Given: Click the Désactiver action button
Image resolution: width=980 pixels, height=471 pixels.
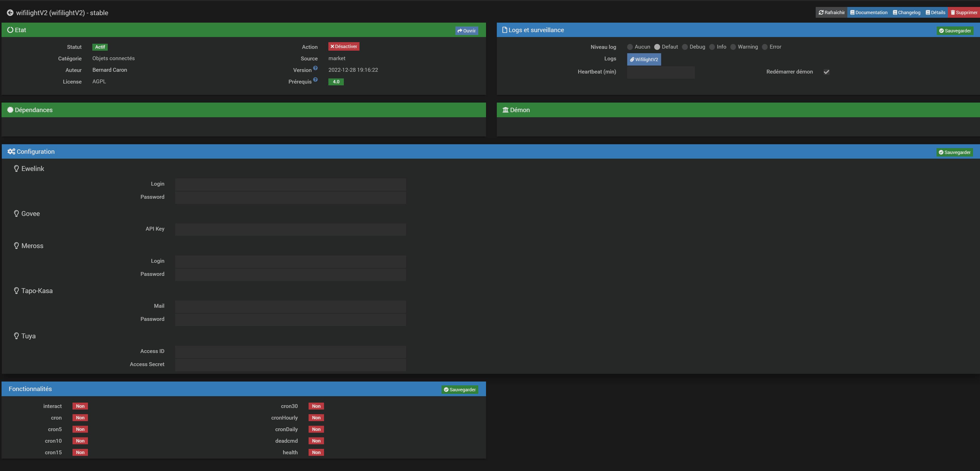Looking at the screenshot, I should 344,47.
